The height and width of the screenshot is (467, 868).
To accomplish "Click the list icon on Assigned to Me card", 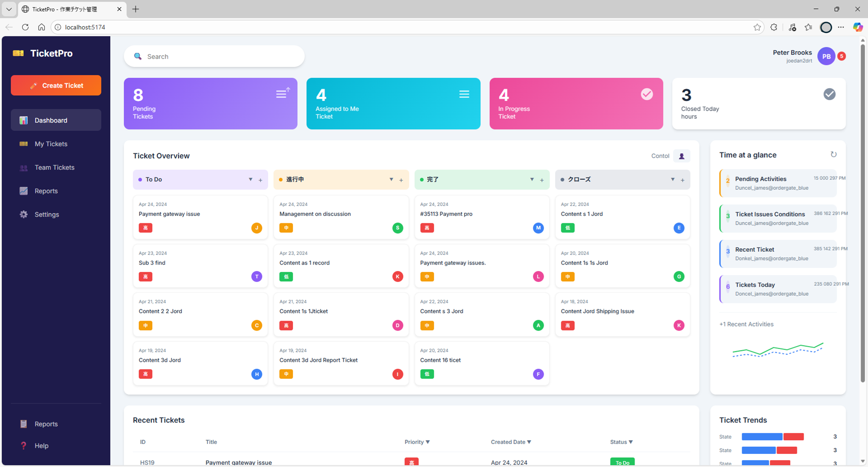I will click(464, 94).
